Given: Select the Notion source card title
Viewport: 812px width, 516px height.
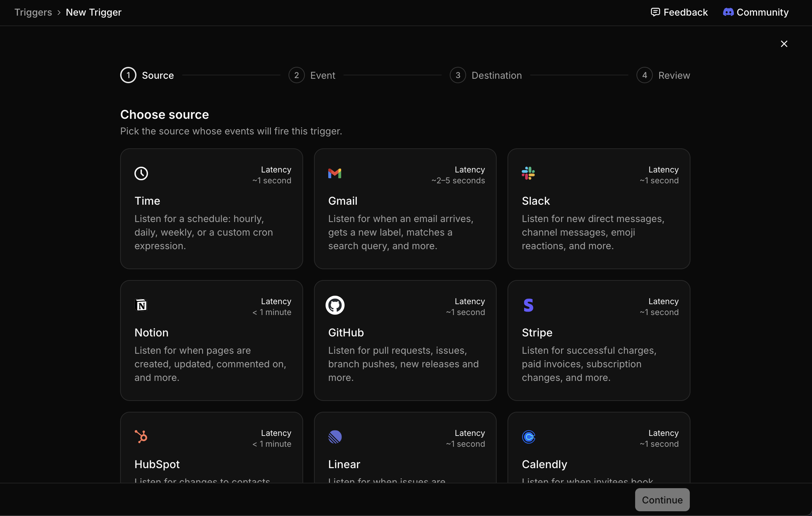Looking at the screenshot, I should pyautogui.click(x=151, y=333).
